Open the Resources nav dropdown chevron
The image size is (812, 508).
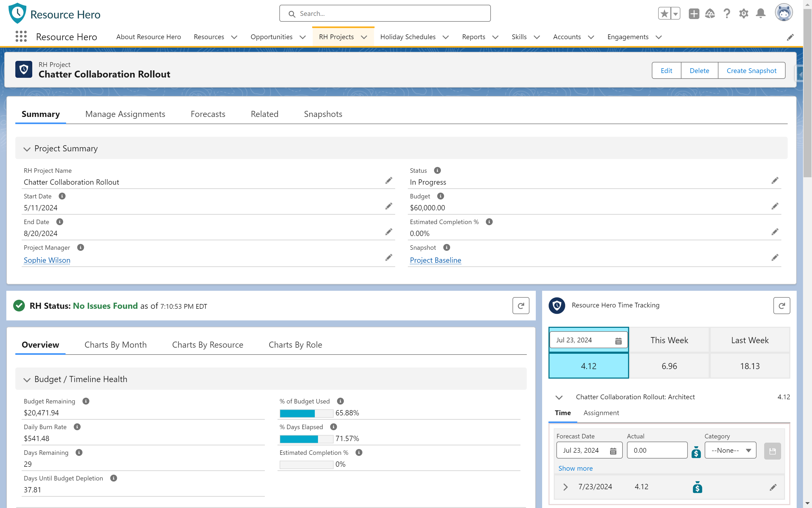(x=234, y=37)
